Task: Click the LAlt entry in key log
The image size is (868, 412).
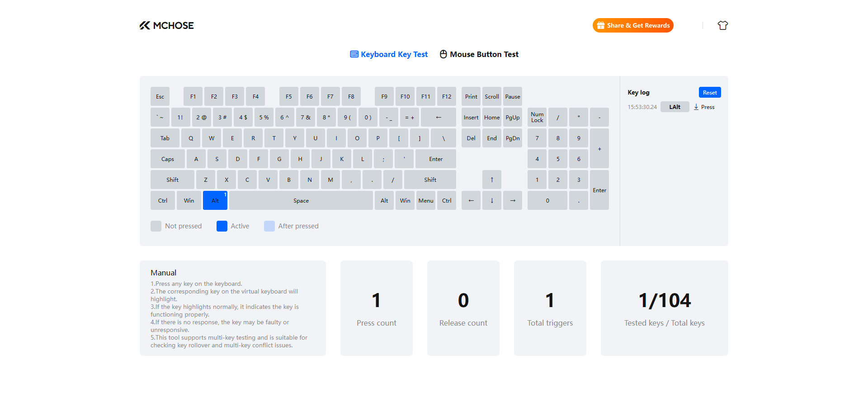Action: 675,107
